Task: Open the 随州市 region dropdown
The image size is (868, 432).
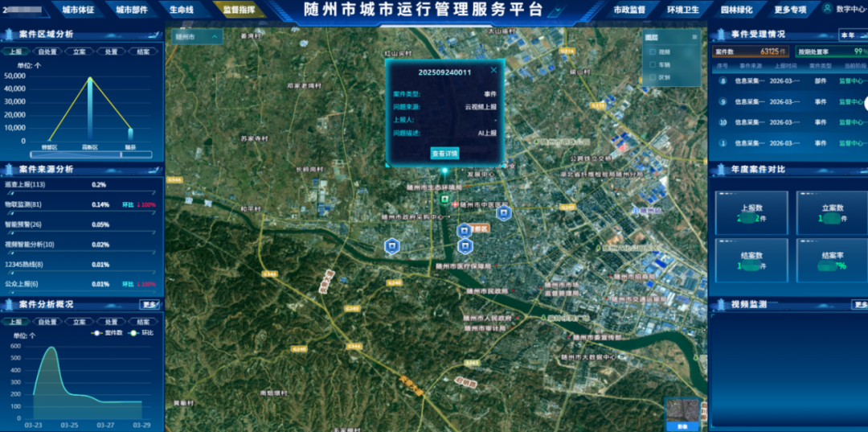Action: (197, 36)
